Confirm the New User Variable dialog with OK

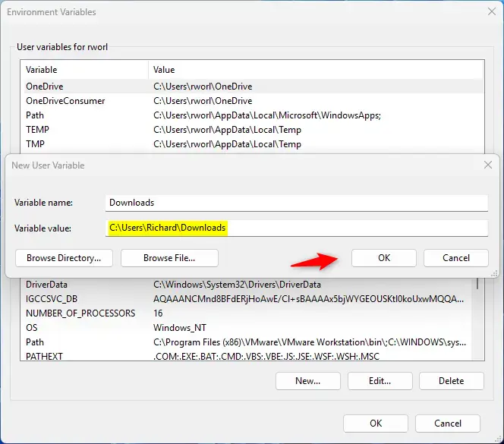pos(384,258)
